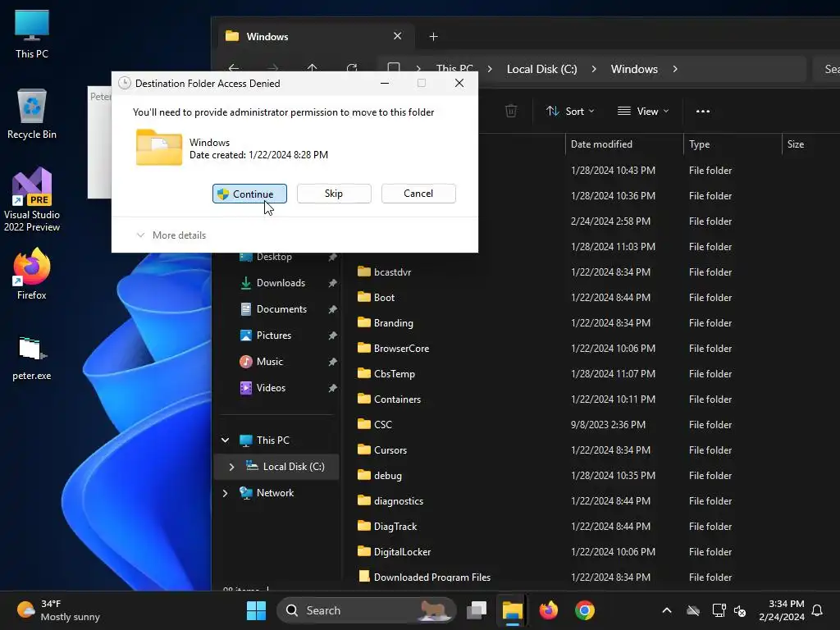Click Windows in address bar breadcrumb
840x630 pixels.
click(634, 69)
